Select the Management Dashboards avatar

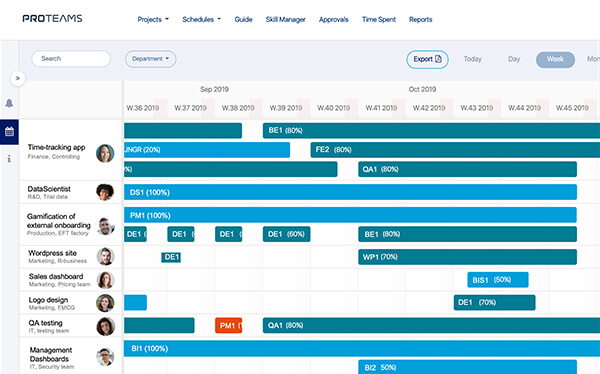(105, 357)
